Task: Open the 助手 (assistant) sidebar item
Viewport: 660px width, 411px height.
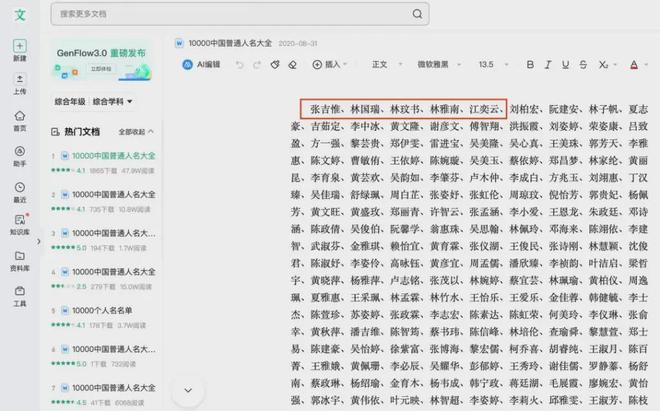Action: (x=20, y=156)
